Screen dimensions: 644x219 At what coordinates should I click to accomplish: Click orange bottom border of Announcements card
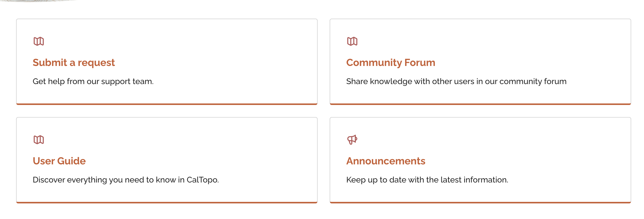click(x=480, y=202)
